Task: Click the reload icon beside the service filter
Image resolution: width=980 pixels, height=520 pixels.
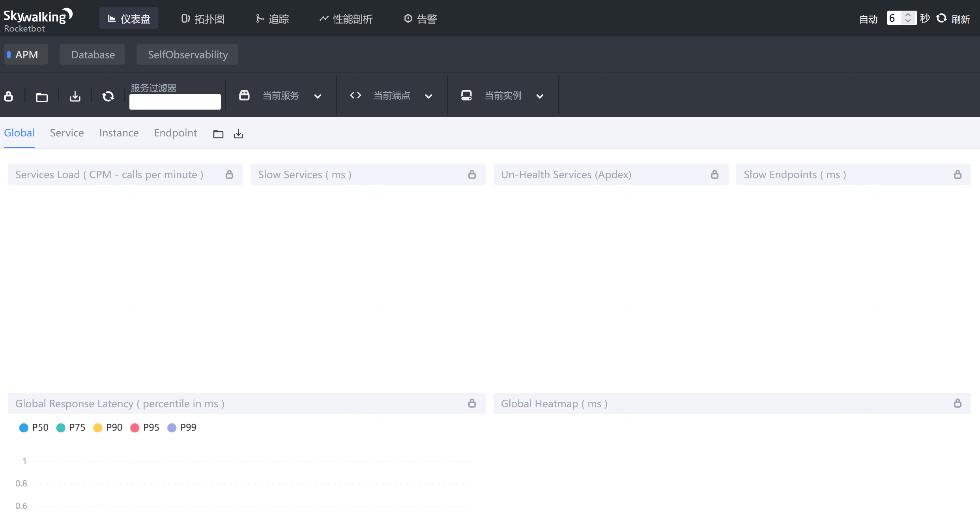Action: tap(108, 96)
